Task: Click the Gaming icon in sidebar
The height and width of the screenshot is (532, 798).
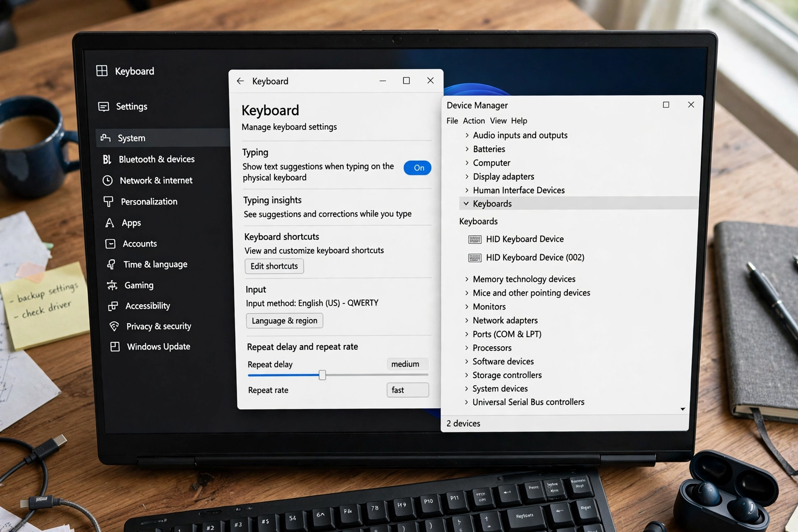Action: [112, 285]
